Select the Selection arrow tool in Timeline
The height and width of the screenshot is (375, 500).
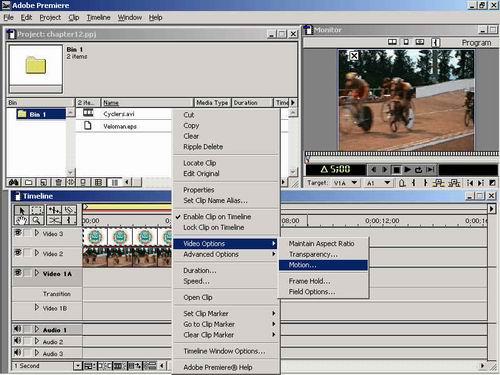coord(22,211)
